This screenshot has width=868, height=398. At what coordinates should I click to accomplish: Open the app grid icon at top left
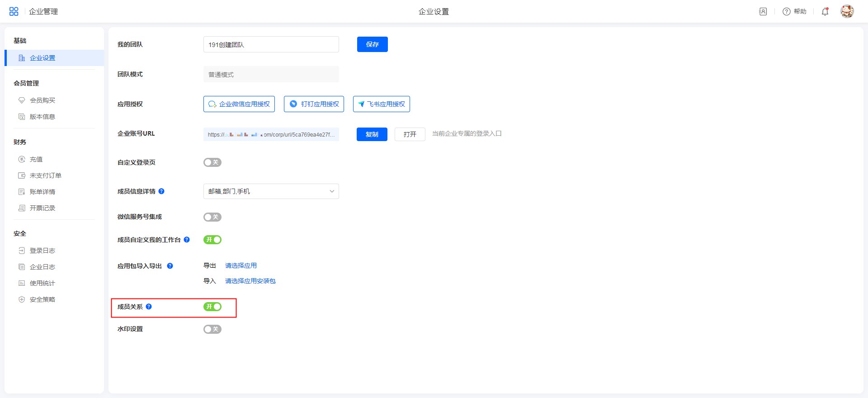point(14,11)
